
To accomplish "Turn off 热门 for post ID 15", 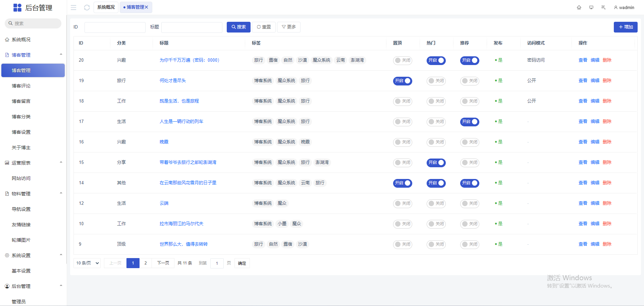I will (436, 163).
